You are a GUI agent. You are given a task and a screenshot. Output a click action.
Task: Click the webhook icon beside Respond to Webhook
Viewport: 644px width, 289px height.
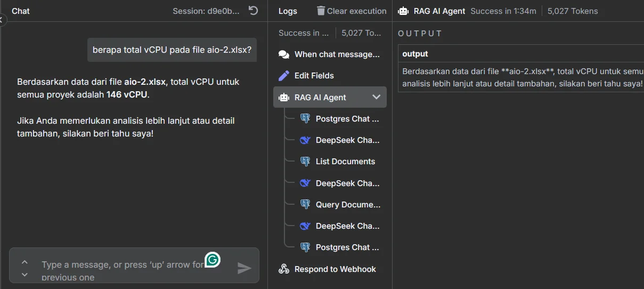284,269
